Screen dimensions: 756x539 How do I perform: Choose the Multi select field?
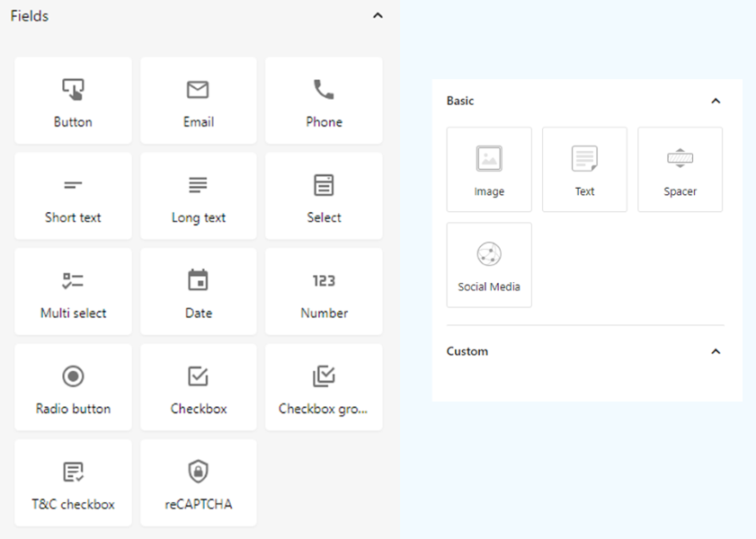[74, 291]
